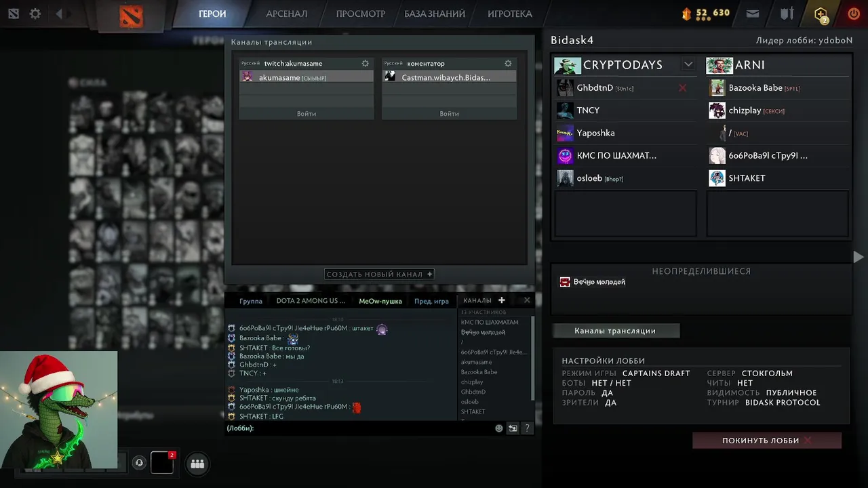Click the red power quit button
Viewport: 868px width, 488px height.
click(x=854, y=14)
